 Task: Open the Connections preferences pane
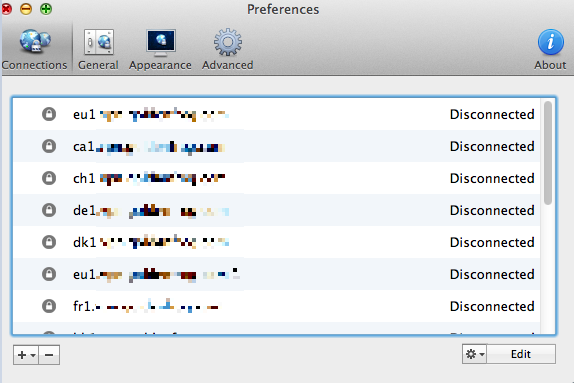(34, 49)
